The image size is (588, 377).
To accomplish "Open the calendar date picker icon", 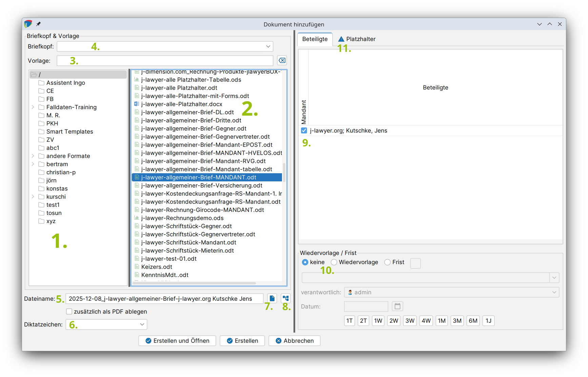I will (x=397, y=306).
